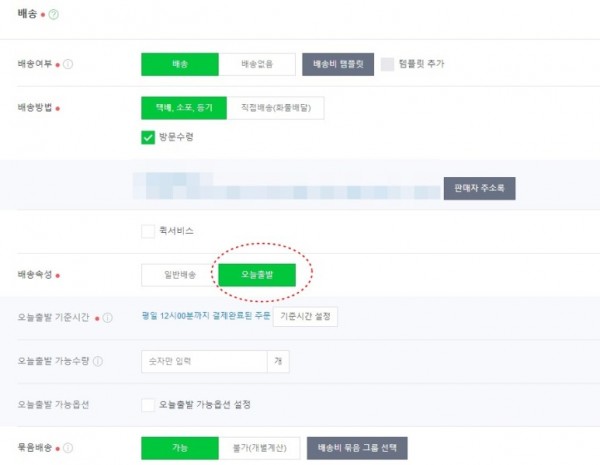Enable the 퀵서비스 checkbox
Screen dimensions: 600x465
point(148,231)
